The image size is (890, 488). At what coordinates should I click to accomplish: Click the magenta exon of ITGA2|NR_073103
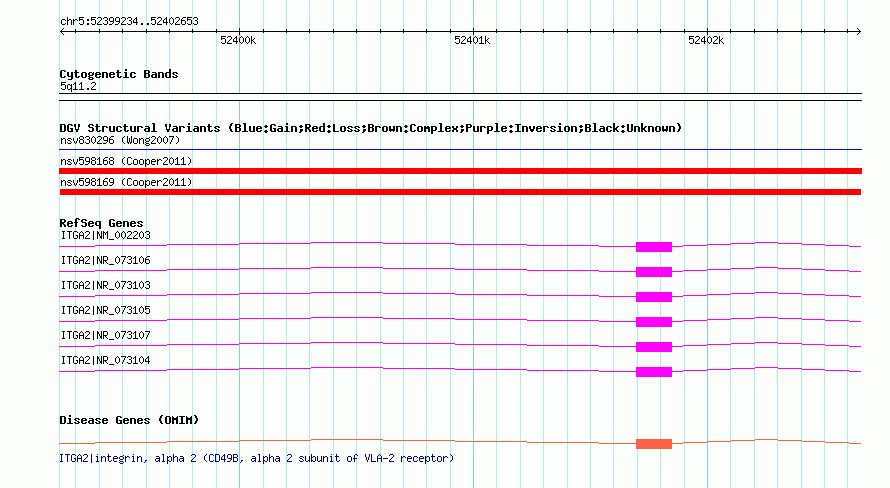[x=654, y=297]
